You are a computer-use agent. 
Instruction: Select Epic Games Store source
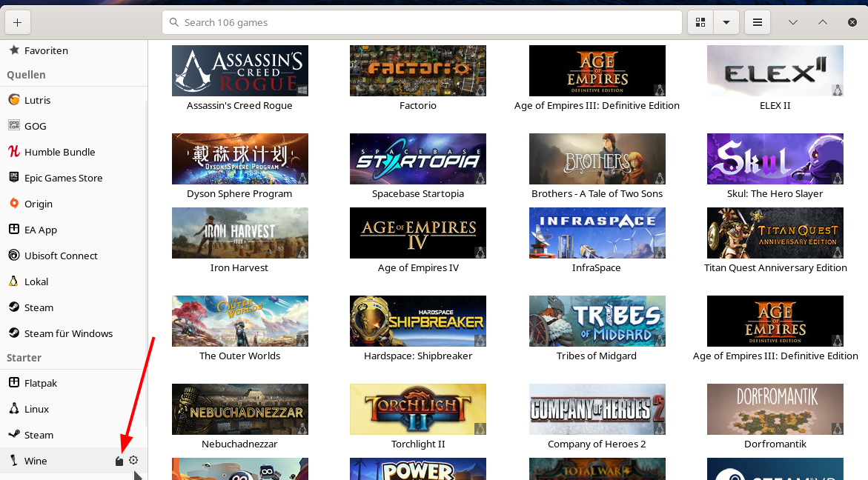coord(73,178)
